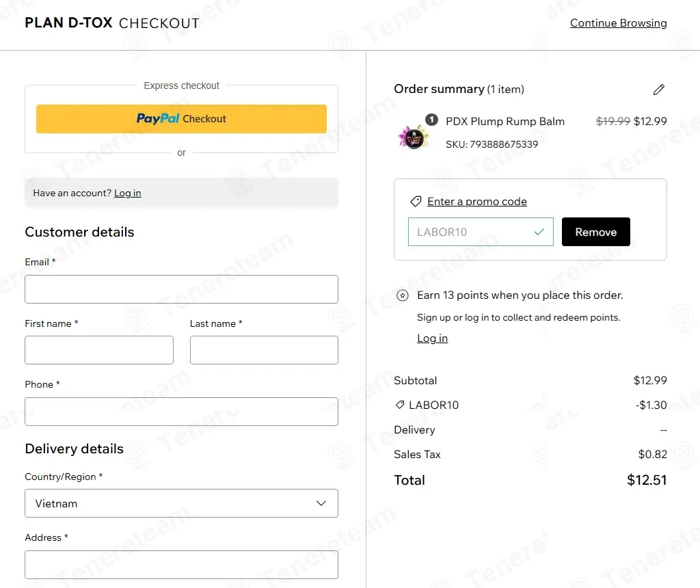Click the Order summary heading
Image resolution: width=700 pixels, height=588 pixels.
click(x=439, y=89)
